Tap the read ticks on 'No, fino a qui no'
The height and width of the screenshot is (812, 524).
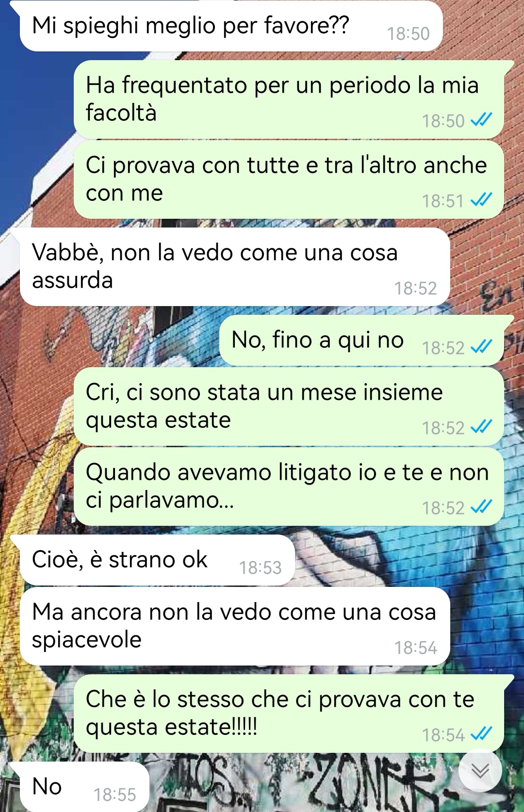pos(481,346)
